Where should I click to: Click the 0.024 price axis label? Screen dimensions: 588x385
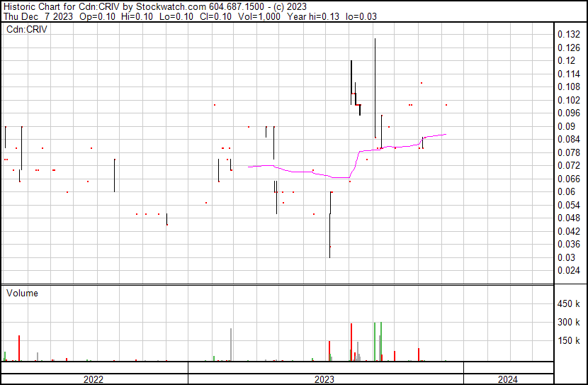569,271
